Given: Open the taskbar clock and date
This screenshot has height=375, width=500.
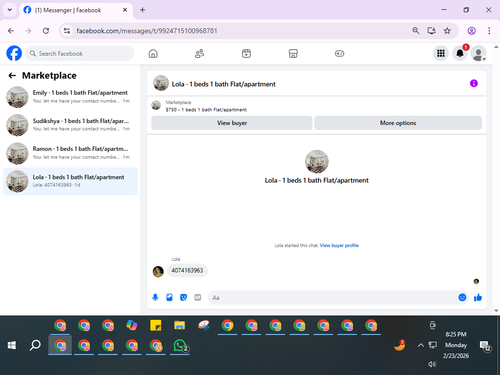Looking at the screenshot, I should click(x=456, y=345).
